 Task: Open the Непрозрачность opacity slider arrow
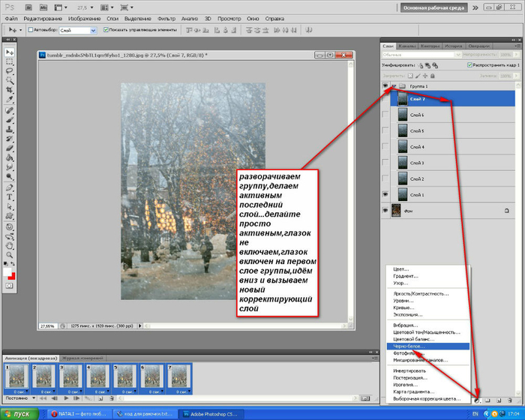tap(517, 55)
